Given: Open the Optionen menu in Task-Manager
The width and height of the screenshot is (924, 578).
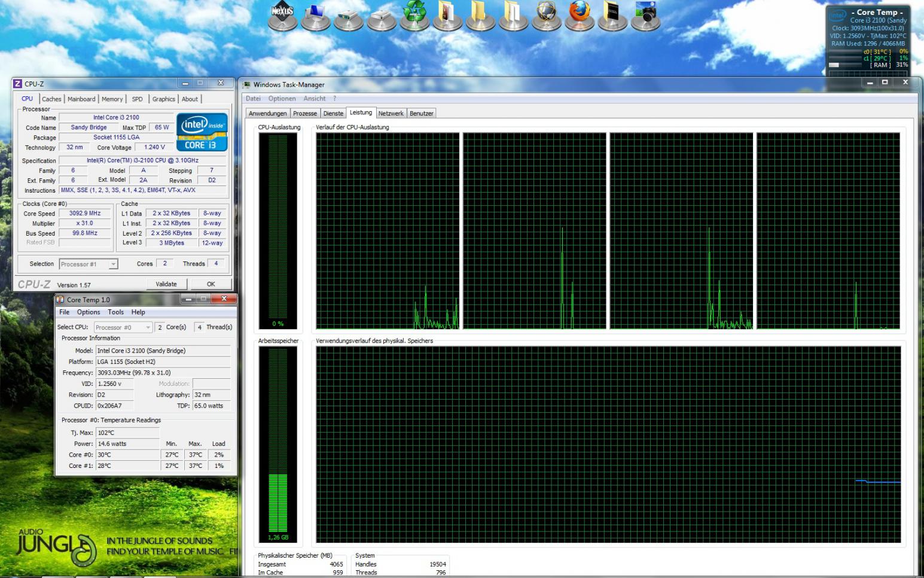Looking at the screenshot, I should click(x=282, y=99).
